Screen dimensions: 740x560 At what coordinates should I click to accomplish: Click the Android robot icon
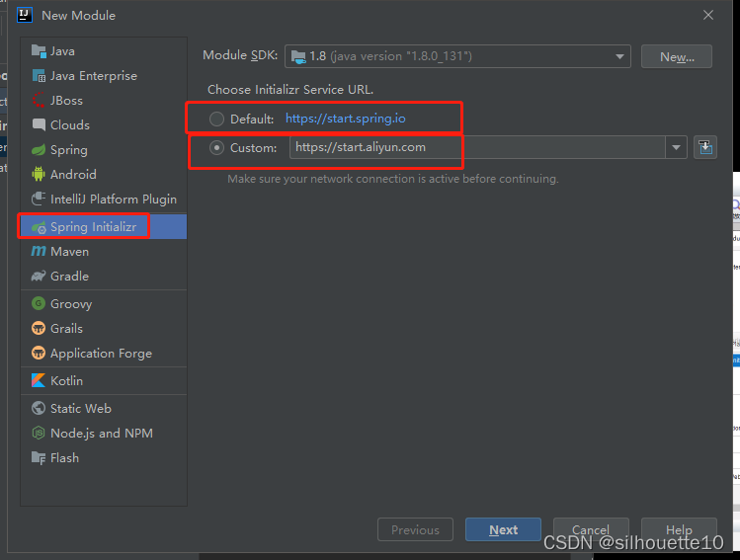(39, 174)
